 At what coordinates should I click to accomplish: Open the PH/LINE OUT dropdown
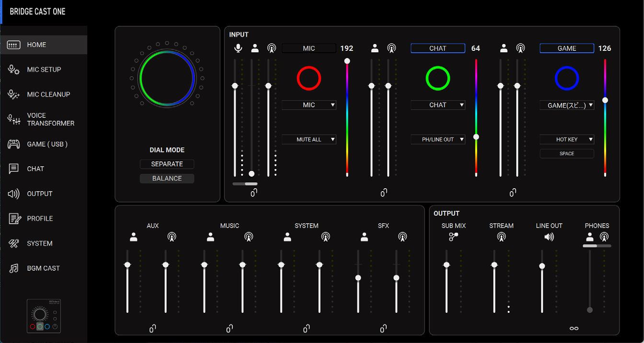pos(438,139)
